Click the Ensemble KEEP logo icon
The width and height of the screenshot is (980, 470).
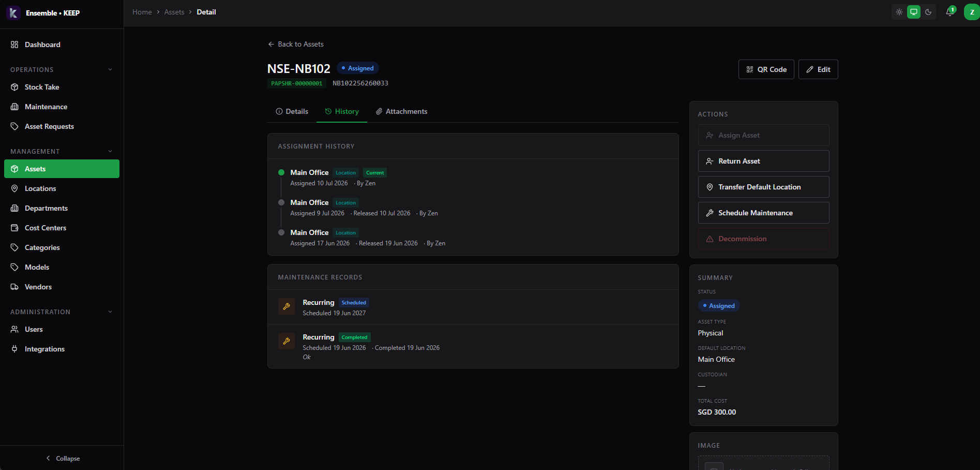(13, 13)
